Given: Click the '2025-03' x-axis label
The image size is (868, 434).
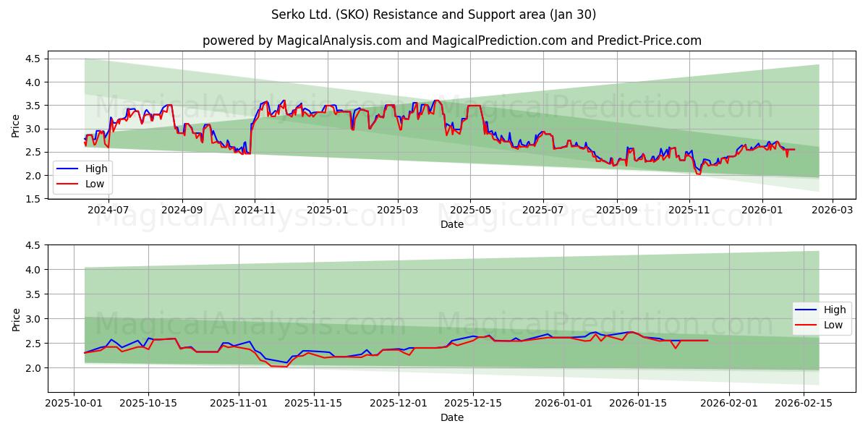Looking at the screenshot, I should pyautogui.click(x=399, y=210).
